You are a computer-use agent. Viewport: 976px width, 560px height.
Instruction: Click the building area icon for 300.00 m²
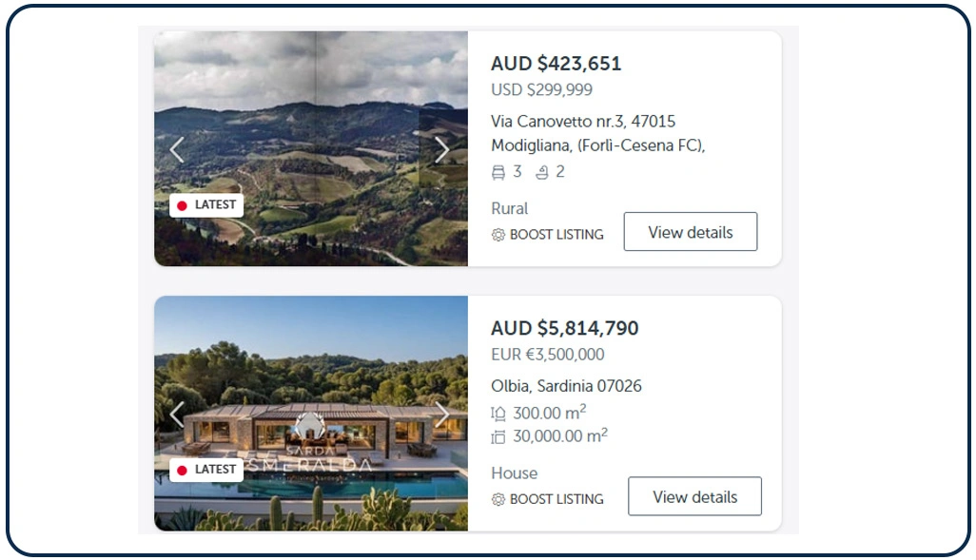[x=498, y=414]
